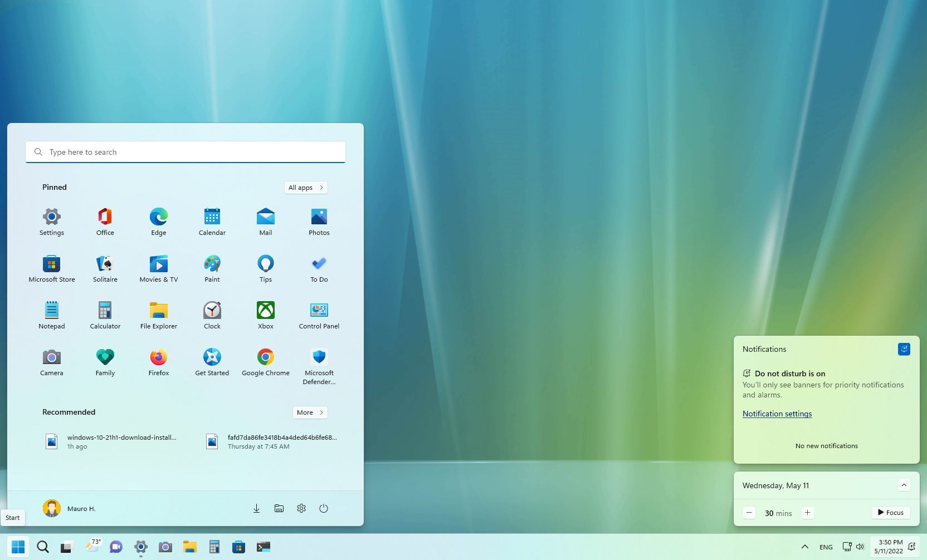The width and height of the screenshot is (927, 560).
Task: Turn off Do not disturb mode
Action: (904, 349)
